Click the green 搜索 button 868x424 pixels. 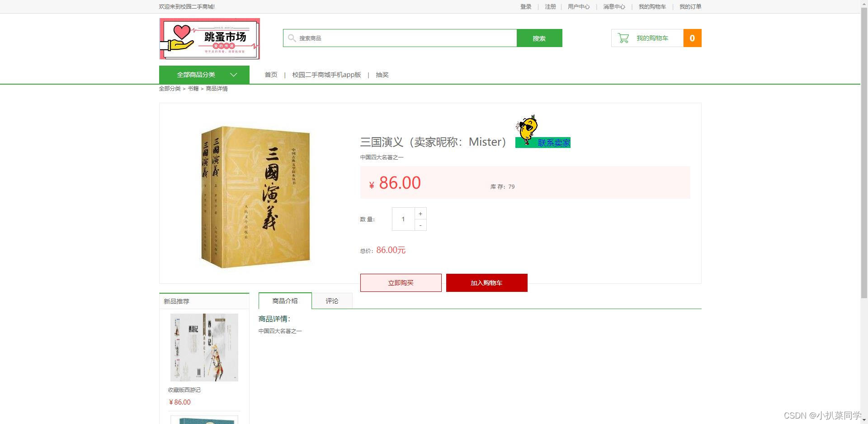539,38
